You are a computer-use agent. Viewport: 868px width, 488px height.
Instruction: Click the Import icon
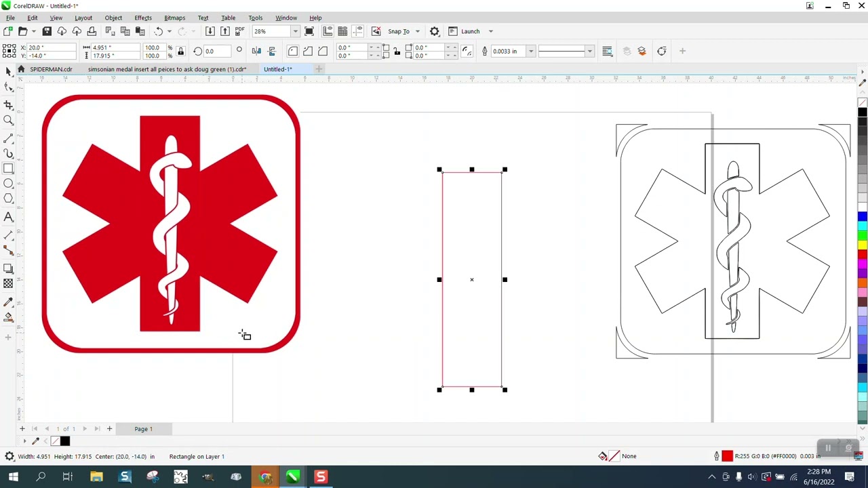coord(210,31)
